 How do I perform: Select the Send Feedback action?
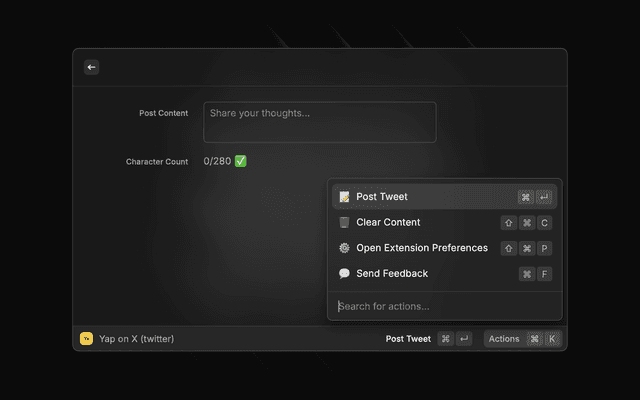pyautogui.click(x=392, y=274)
